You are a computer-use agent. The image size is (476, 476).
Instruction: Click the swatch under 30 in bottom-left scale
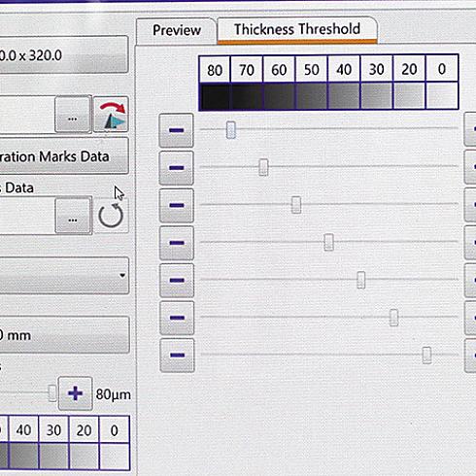coord(53,456)
